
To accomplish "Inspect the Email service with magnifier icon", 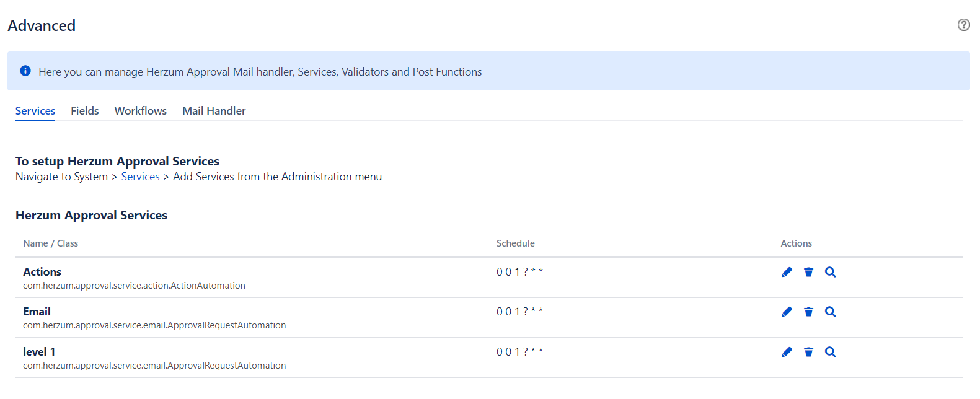I will point(830,312).
